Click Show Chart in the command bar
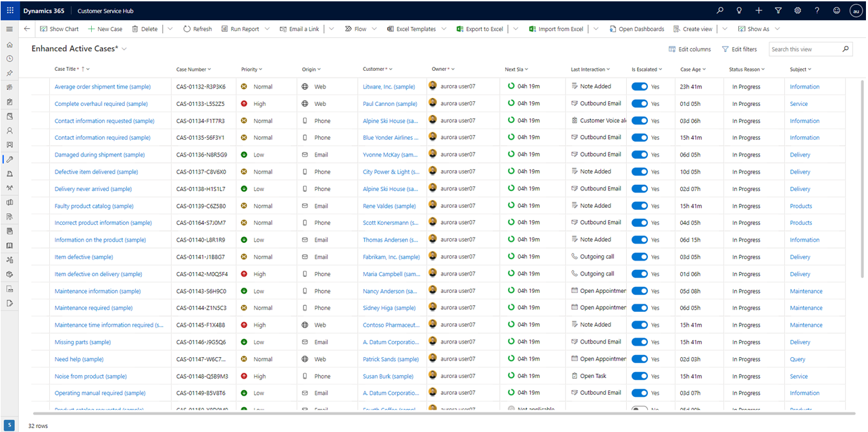 click(59, 29)
